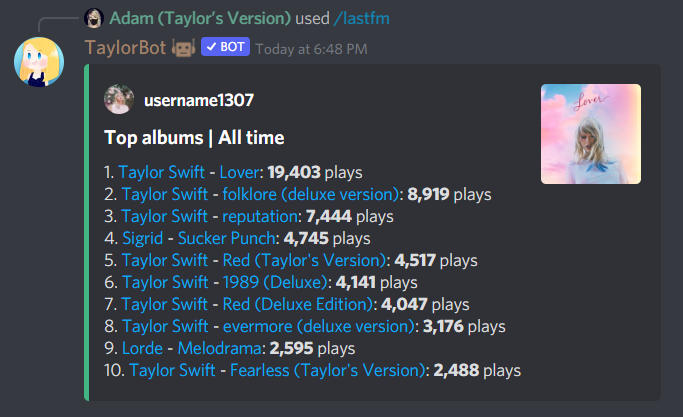Viewport: 683px width, 417px height.
Task: Open Red (Taylor's Version) album link
Action: pos(304,261)
